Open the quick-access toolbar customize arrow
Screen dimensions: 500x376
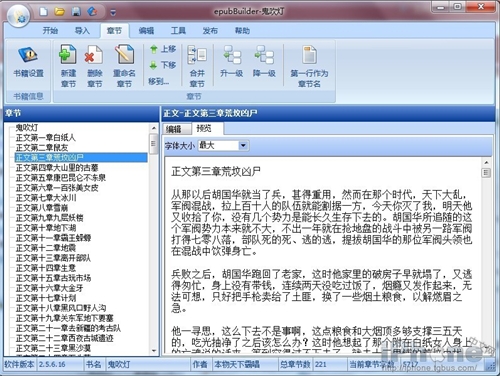click(x=113, y=13)
